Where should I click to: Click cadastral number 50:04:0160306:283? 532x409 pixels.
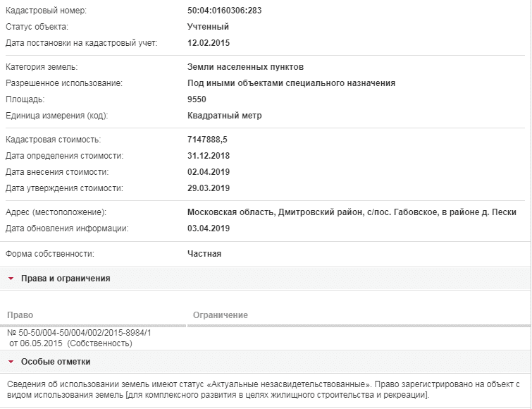pos(224,11)
